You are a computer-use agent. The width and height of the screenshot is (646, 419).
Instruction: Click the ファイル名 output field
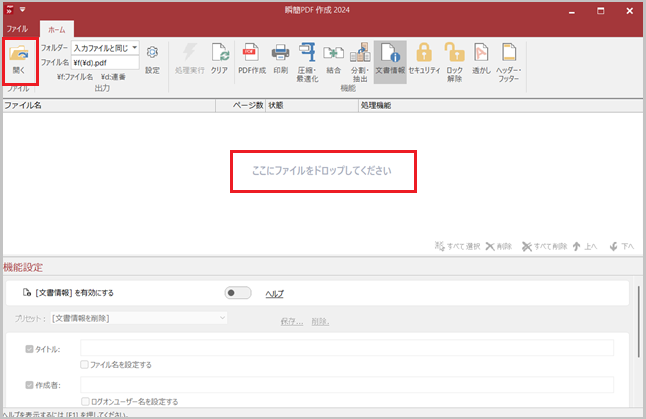pyautogui.click(x=105, y=63)
